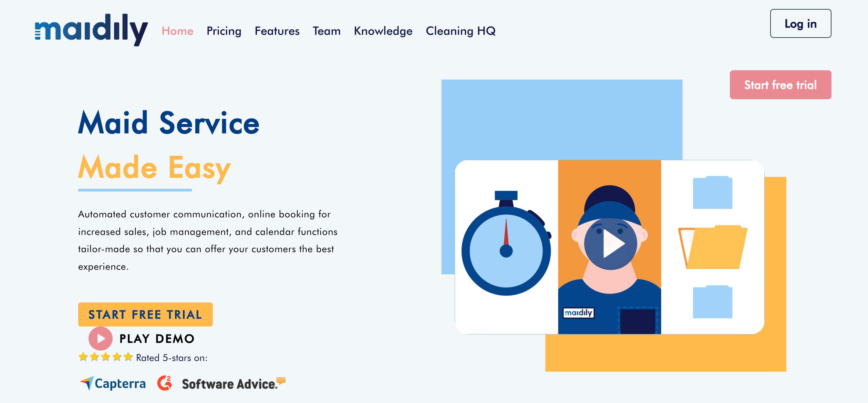Go to the Home menu item
Screen dimensions: 868x403
tap(177, 31)
